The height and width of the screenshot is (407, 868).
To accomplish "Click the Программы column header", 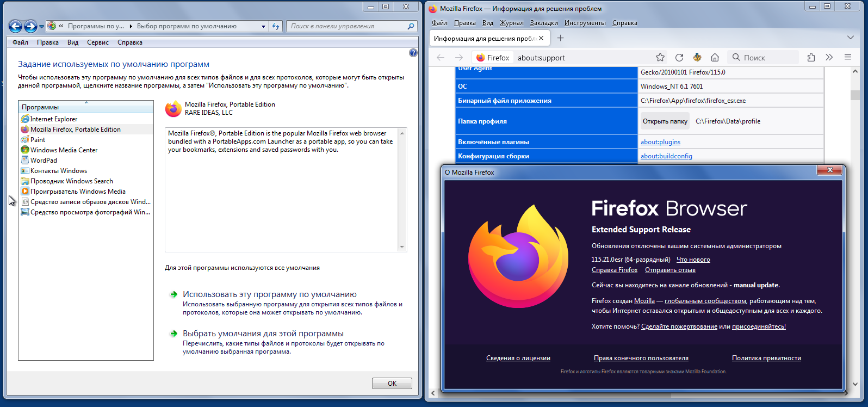I will point(86,107).
